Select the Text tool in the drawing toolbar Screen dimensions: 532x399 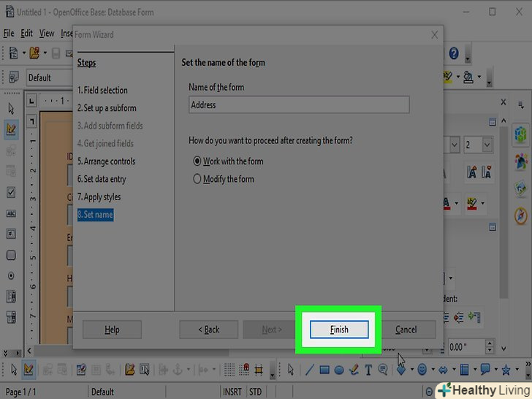pyautogui.click(x=368, y=370)
